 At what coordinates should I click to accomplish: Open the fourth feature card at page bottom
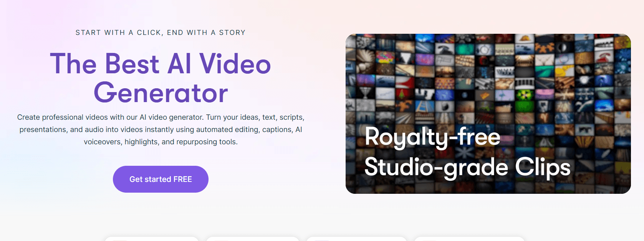coord(469,239)
